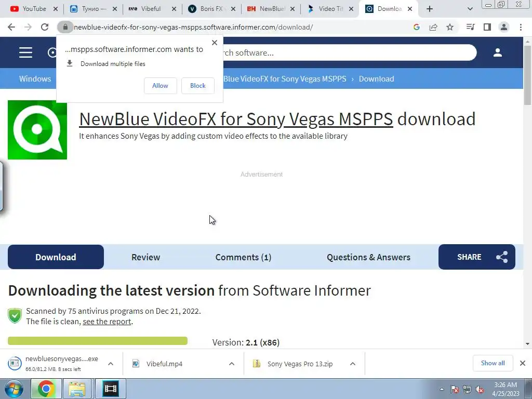532x399 pixels.
Task: Close the YouTube tab
Action: pyautogui.click(x=56, y=9)
